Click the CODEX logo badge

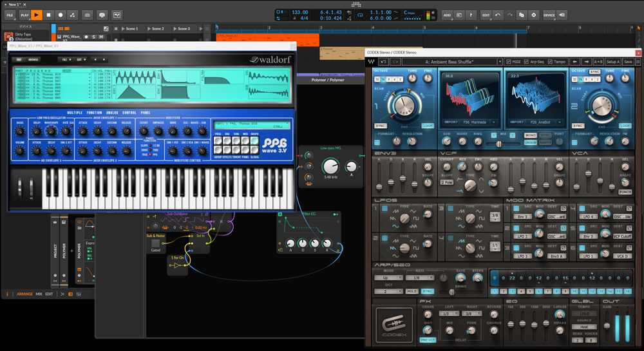394,325
